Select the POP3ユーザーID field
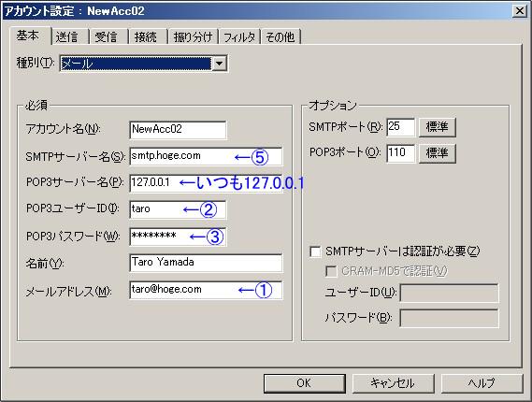The height and width of the screenshot is (402, 532). [178, 209]
